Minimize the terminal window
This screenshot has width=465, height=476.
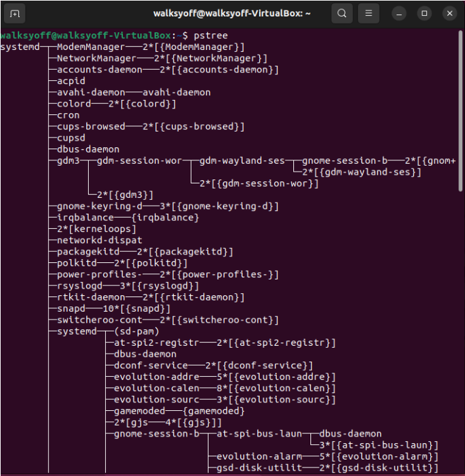coord(399,14)
